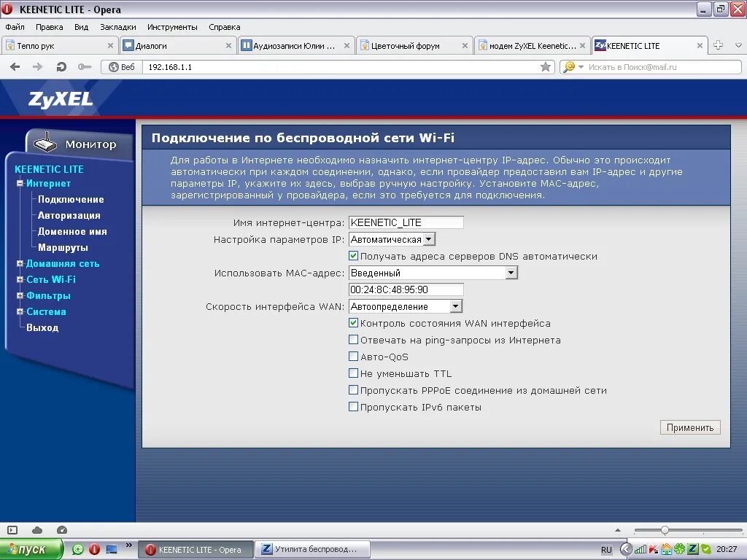Open the Авторизация page link

pos(69,215)
